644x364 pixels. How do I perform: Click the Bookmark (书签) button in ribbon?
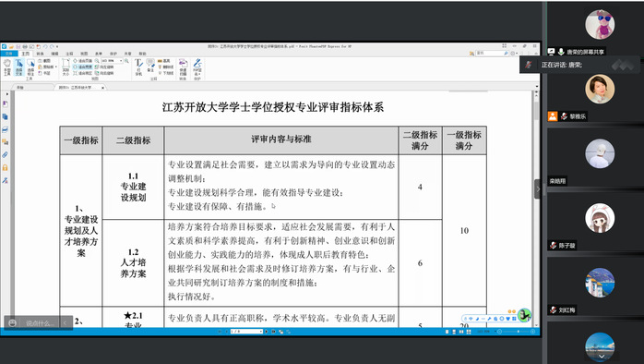(x=45, y=73)
